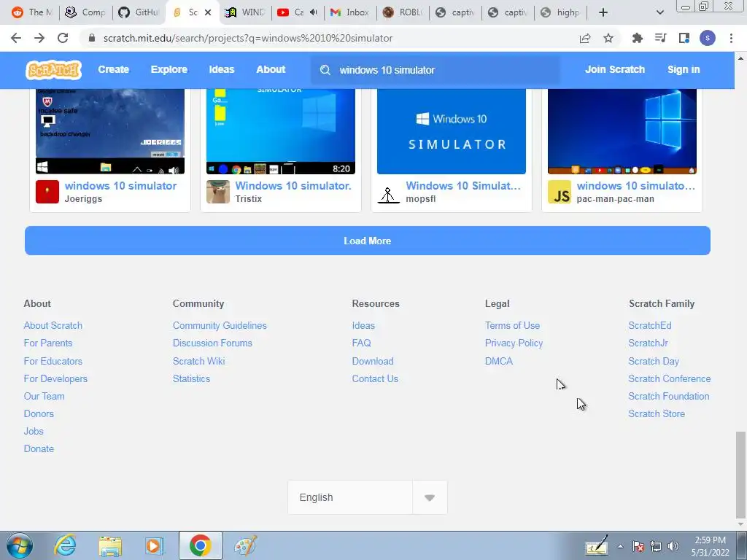Switch to the Reddit tab
The image size is (747, 560).
32,12
